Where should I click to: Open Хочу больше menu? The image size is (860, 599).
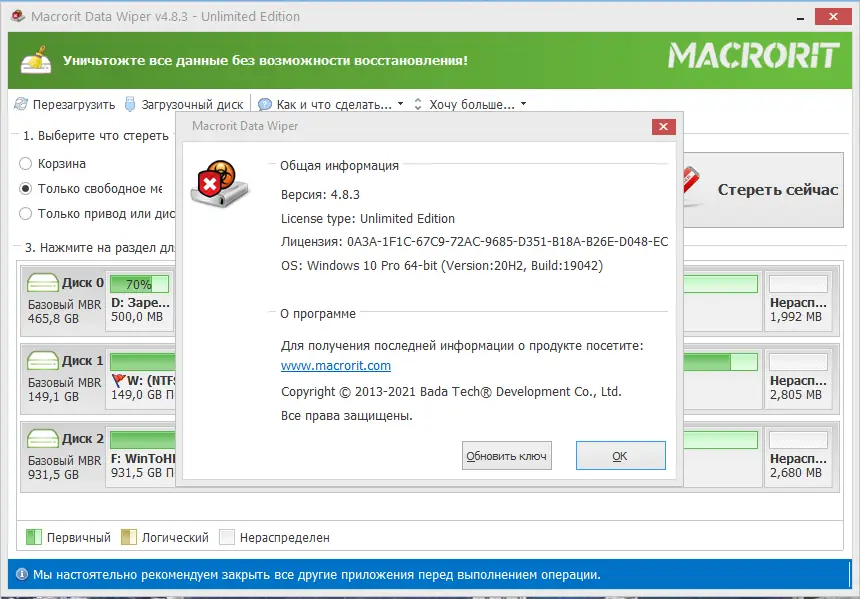471,104
